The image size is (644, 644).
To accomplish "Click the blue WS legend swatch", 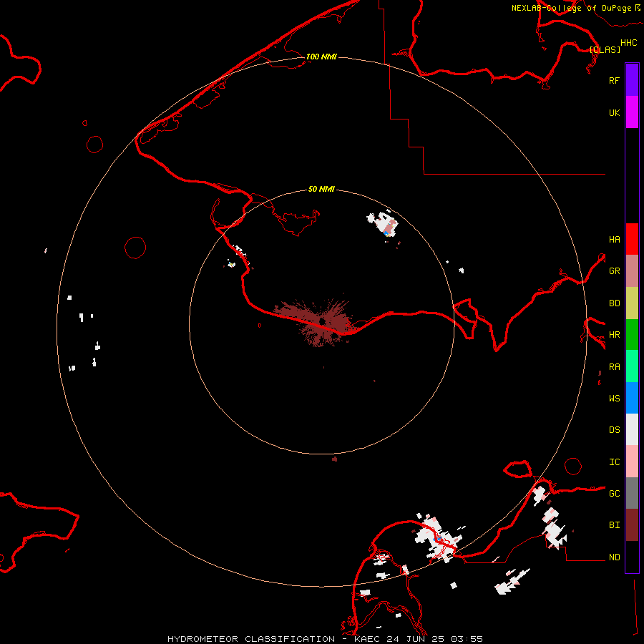I will (x=632, y=398).
